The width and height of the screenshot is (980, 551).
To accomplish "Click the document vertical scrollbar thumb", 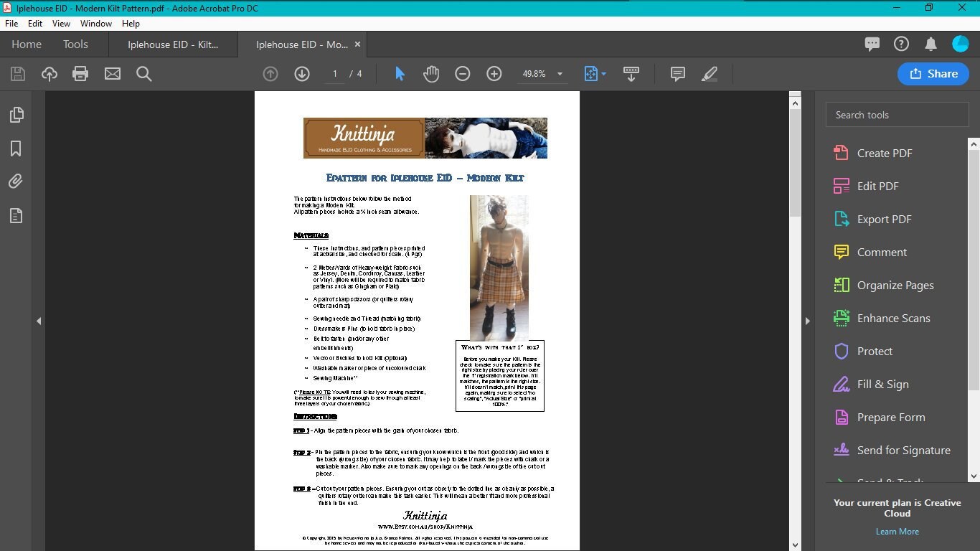I will 795,164.
